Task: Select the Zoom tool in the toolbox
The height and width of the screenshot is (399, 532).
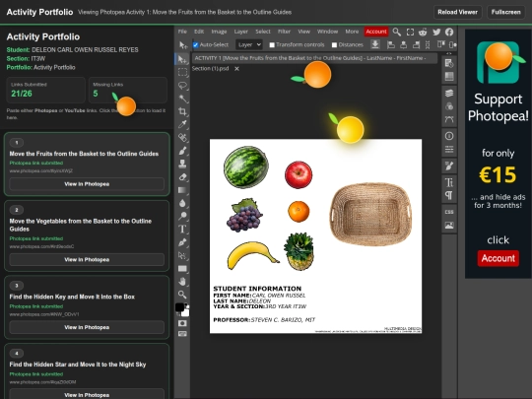Action: pos(182,295)
